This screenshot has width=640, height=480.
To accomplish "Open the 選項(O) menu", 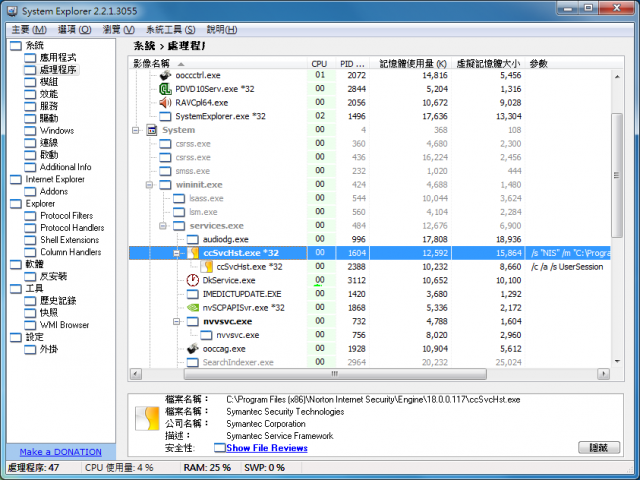I will tap(74, 29).
